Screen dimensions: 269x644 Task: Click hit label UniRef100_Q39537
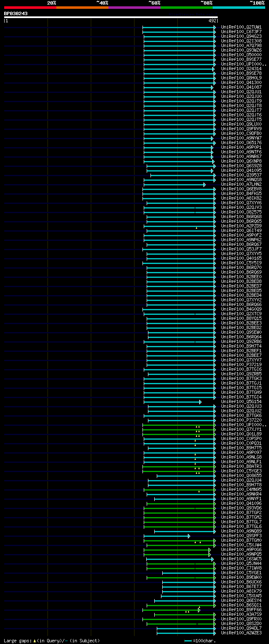click(241, 175)
